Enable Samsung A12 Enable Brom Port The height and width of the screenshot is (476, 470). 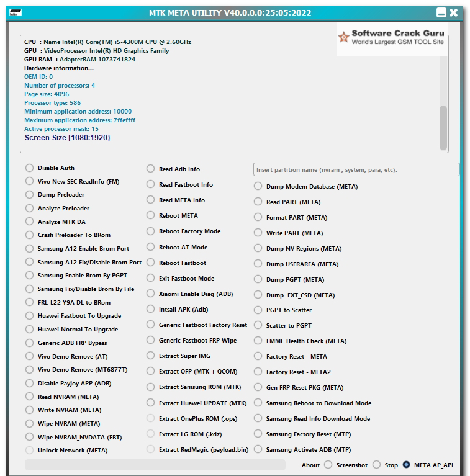(29, 249)
